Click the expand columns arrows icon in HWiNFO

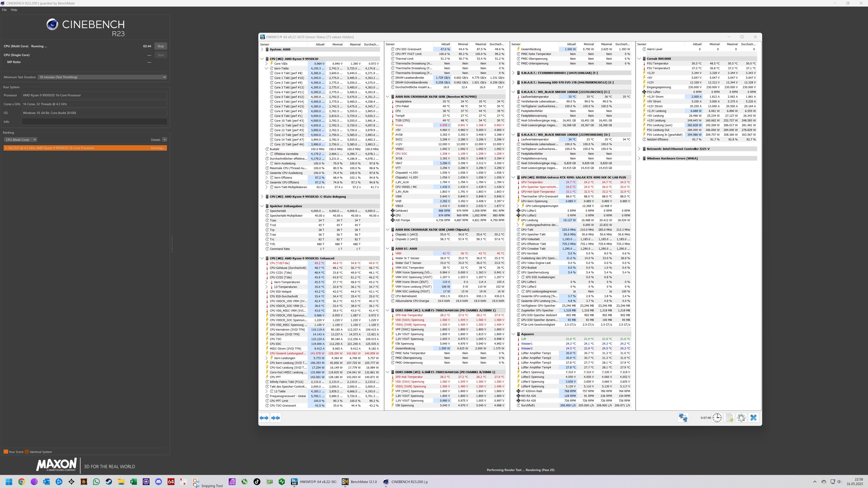(264, 418)
